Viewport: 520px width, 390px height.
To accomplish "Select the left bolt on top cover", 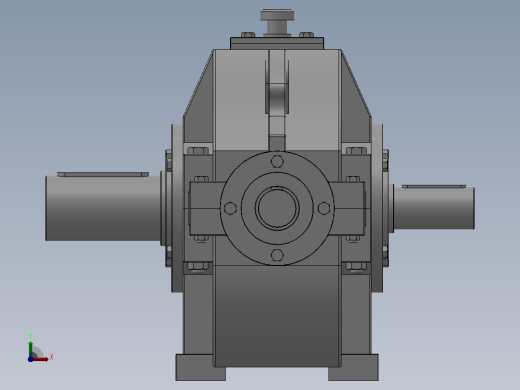I will click(x=248, y=35).
